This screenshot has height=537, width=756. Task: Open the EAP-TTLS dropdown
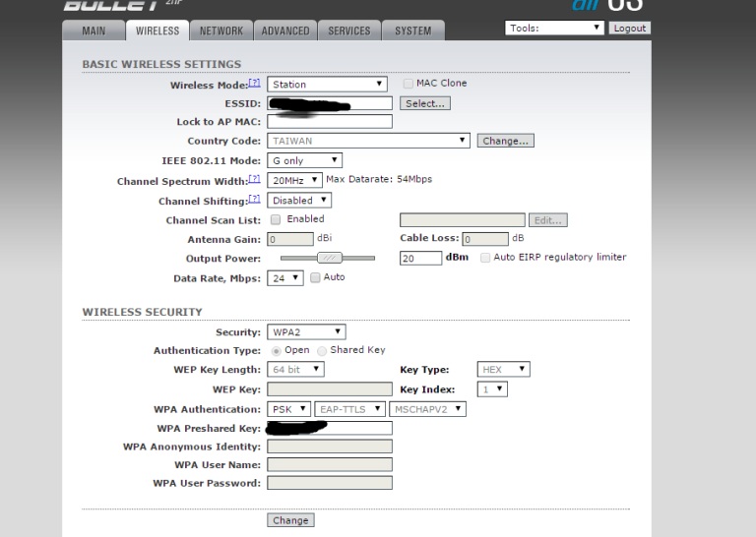click(349, 409)
